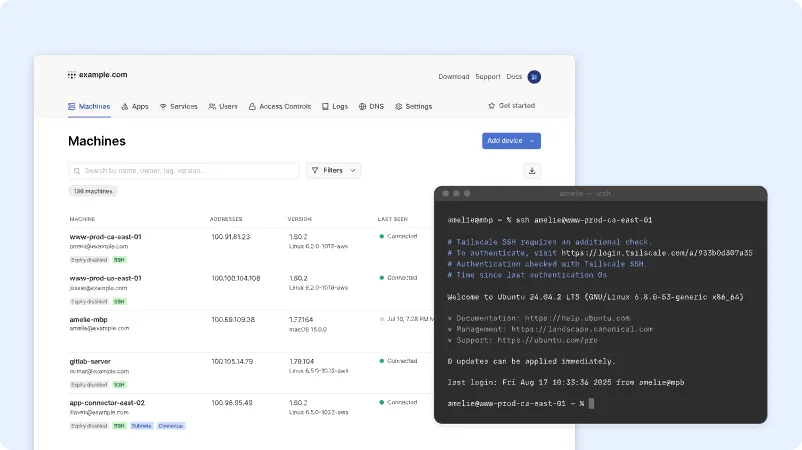The height and width of the screenshot is (450, 802).
Task: Click red close dot in terminal window
Action: point(445,193)
